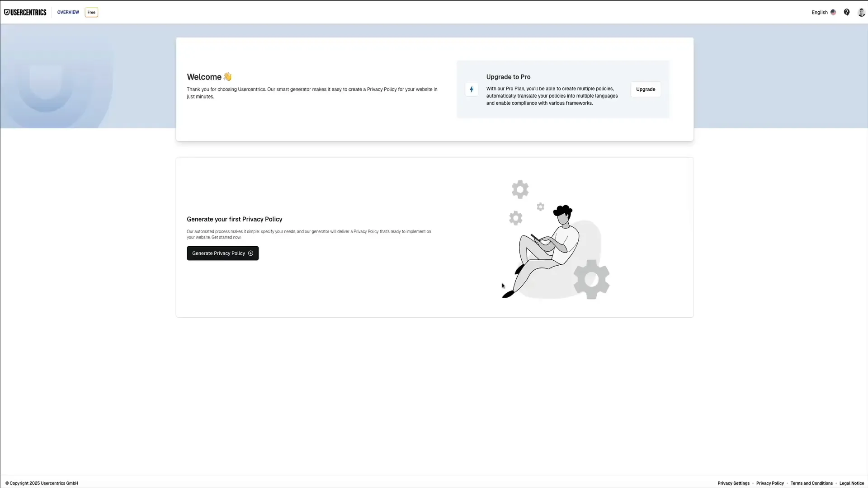
Task: Open the user profile avatar
Action: (x=861, y=12)
